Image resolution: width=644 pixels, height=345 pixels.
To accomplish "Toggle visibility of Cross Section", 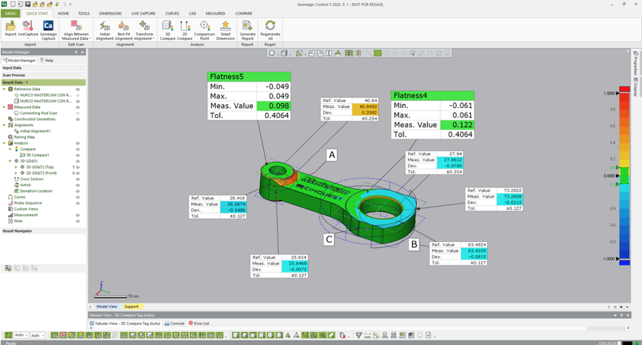I will [78, 179].
